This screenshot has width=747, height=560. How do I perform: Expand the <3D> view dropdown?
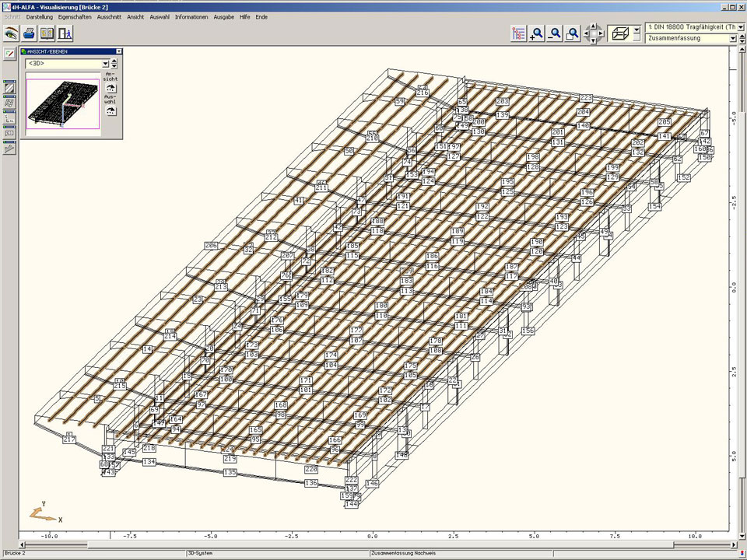(105, 64)
